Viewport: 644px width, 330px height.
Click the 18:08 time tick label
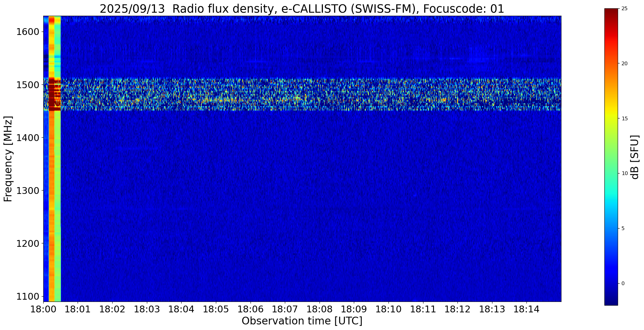(x=320, y=309)
